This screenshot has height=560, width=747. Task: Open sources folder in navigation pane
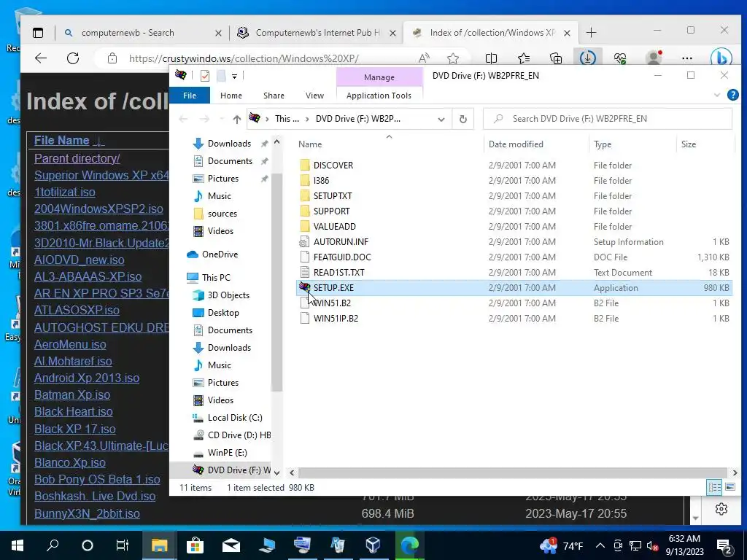coord(222,214)
